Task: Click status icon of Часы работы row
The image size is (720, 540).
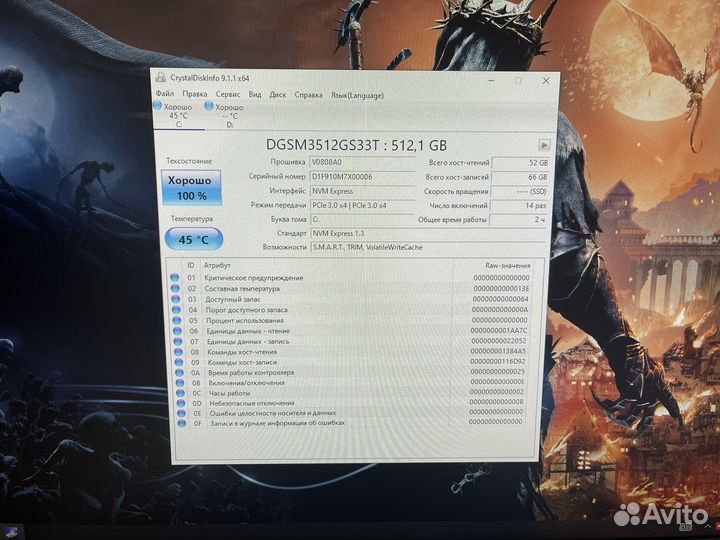Action: click(x=180, y=393)
